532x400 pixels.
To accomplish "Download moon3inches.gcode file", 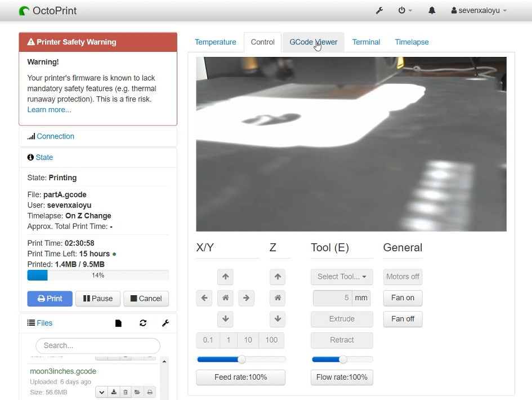I will [114, 392].
